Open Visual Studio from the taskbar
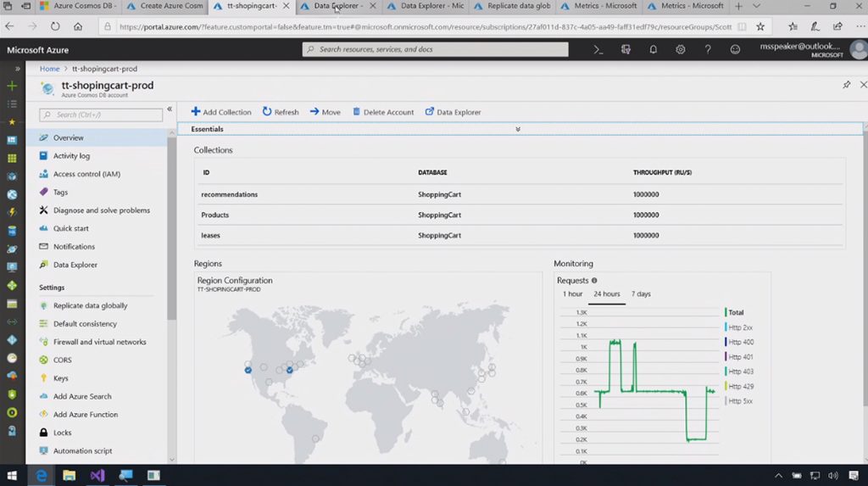868x486 pixels. (97, 476)
